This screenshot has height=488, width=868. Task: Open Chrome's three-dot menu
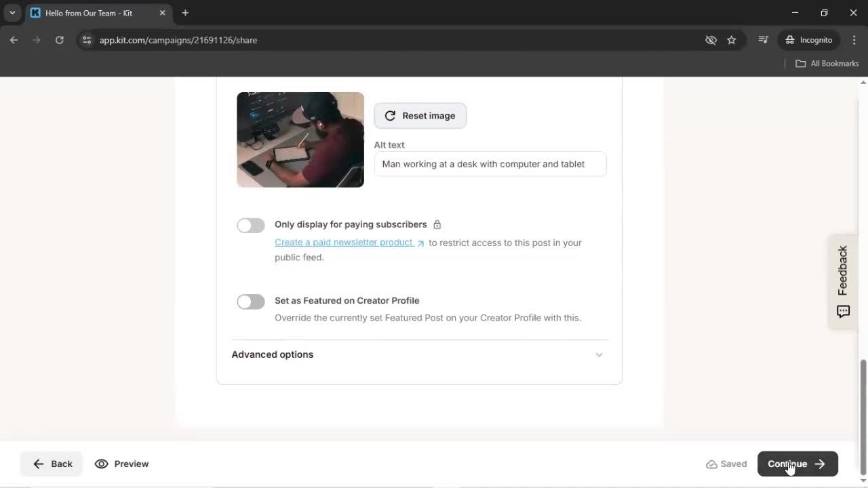[x=854, y=40]
